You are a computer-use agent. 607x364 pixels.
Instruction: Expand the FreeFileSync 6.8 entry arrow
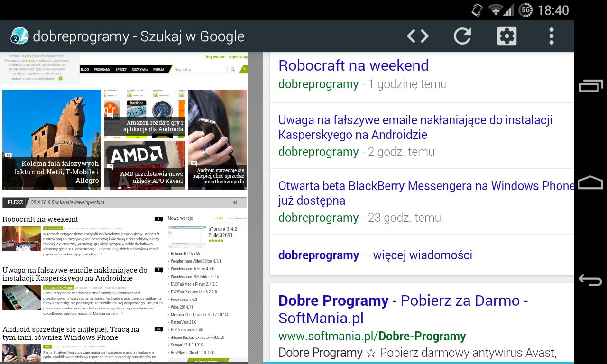pyautogui.click(x=168, y=299)
